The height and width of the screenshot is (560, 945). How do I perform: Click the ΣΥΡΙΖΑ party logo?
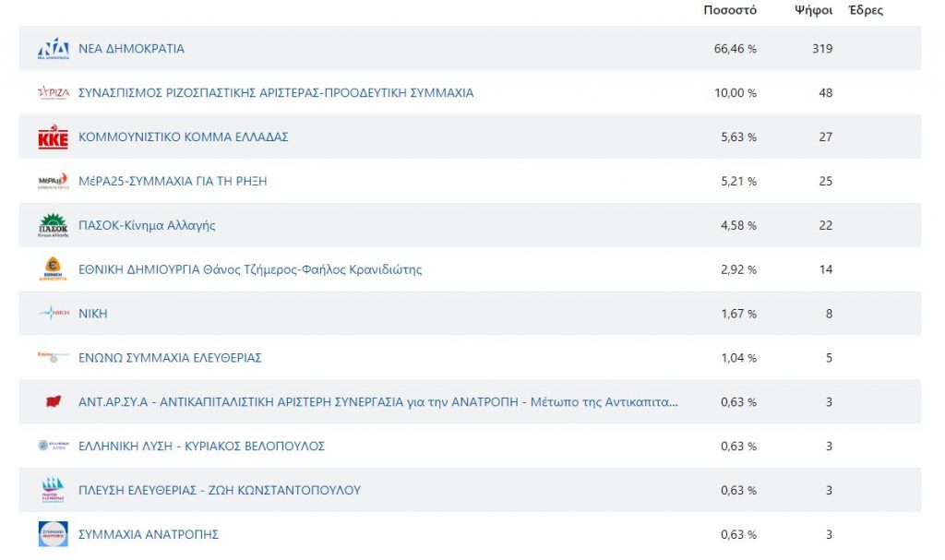(53, 93)
